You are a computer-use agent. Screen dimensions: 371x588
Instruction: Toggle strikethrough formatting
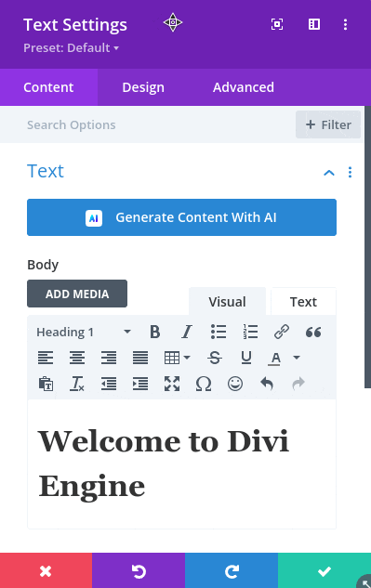pos(215,358)
